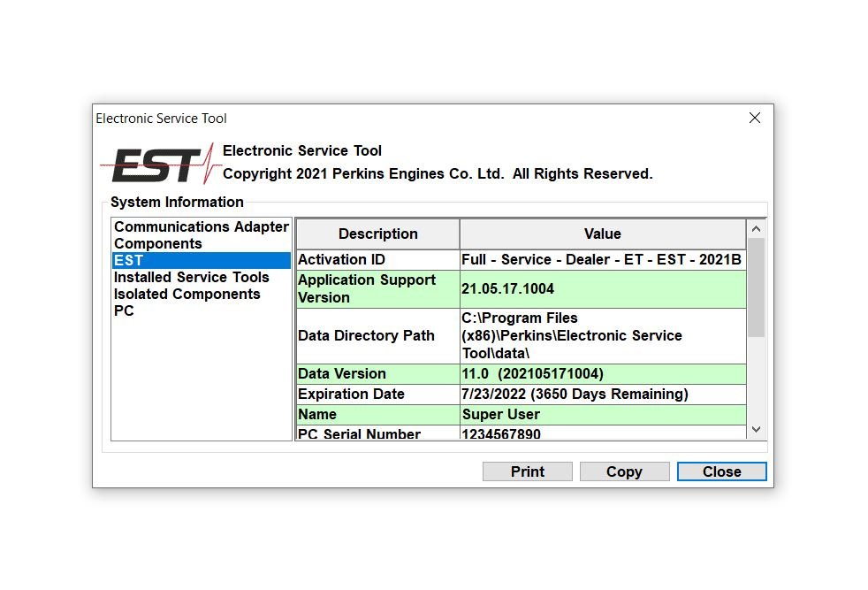This screenshot has width=868, height=590.
Task: Select Components in the list
Action: [202, 244]
